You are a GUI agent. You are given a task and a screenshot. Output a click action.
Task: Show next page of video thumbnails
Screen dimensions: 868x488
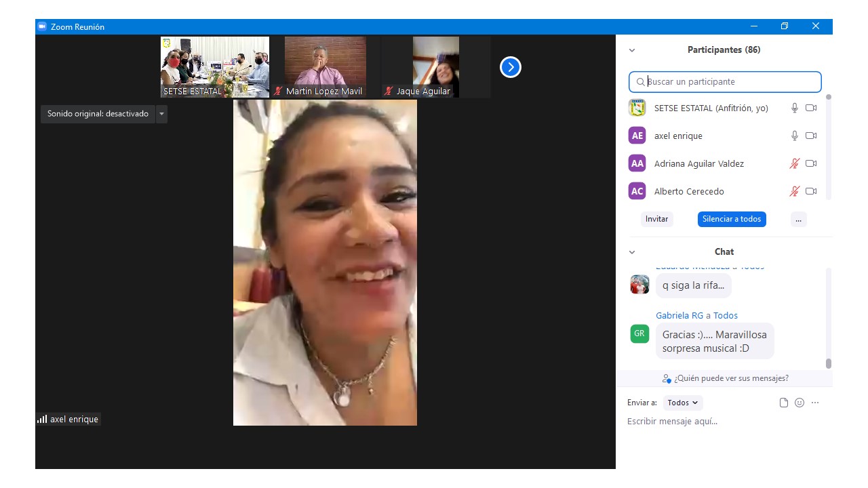click(511, 67)
